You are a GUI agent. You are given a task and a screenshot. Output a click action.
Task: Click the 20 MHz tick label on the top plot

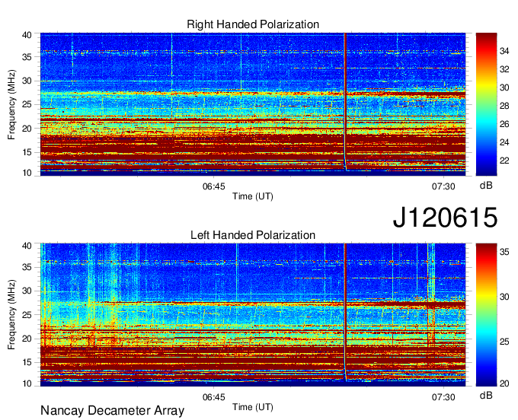(x=27, y=129)
